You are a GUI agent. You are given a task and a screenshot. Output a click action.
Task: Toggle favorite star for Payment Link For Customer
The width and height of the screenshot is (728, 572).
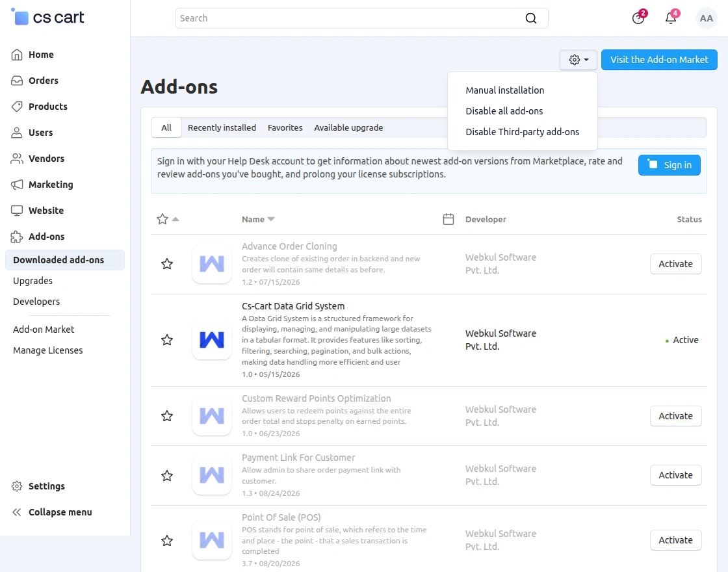click(167, 475)
